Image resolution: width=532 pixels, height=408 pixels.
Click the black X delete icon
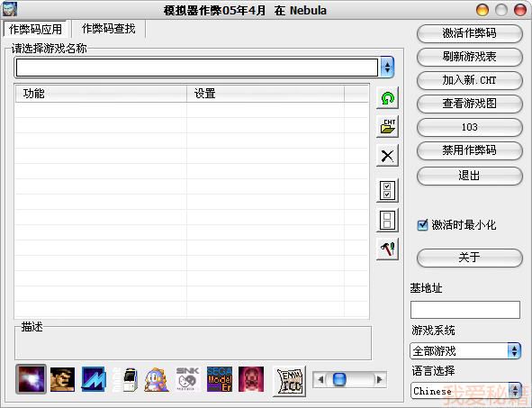pyautogui.click(x=387, y=156)
